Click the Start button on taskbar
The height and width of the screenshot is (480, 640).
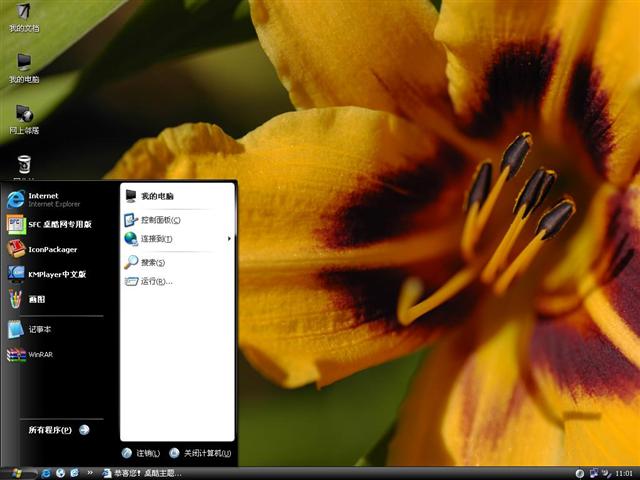coord(19,473)
